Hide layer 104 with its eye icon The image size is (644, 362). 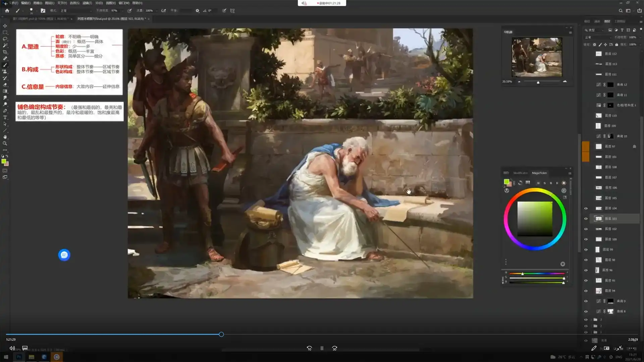point(586,208)
